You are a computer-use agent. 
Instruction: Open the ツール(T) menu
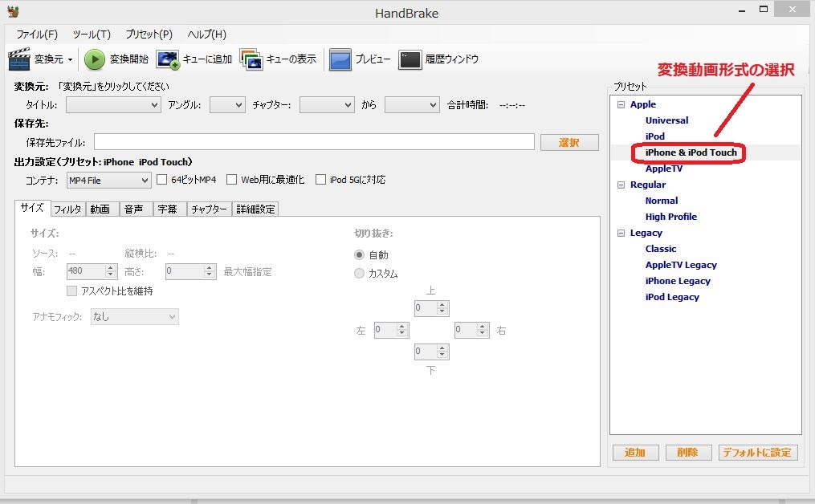coord(92,35)
